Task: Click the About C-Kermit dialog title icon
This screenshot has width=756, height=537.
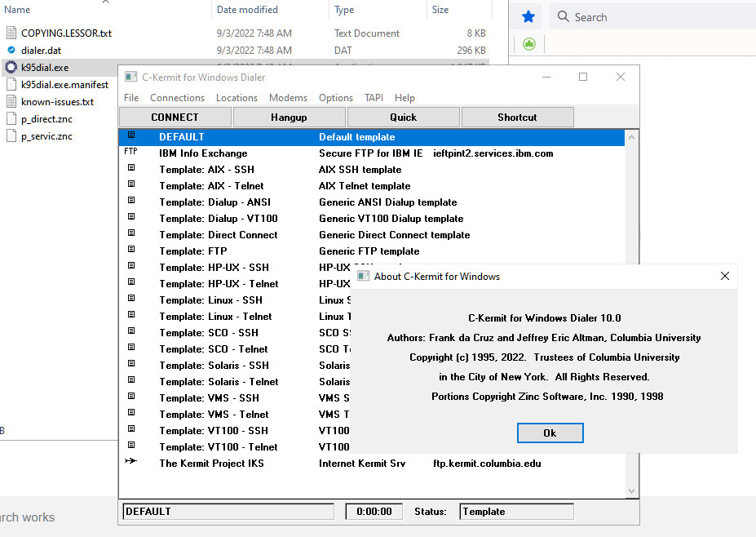Action: (363, 276)
